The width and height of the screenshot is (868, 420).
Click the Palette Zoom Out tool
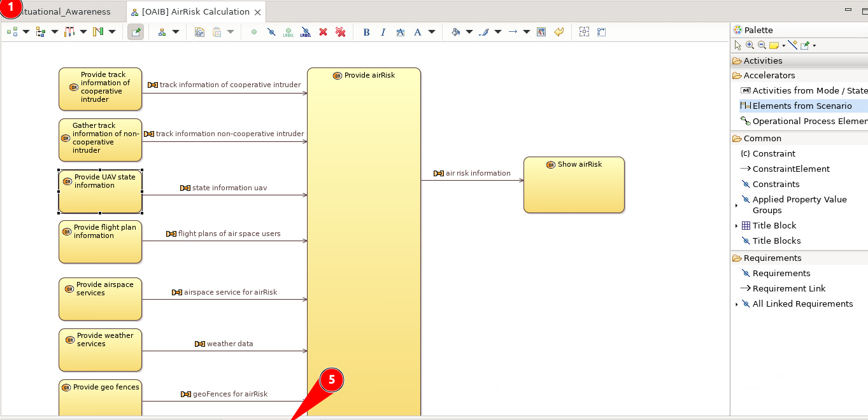pyautogui.click(x=762, y=45)
